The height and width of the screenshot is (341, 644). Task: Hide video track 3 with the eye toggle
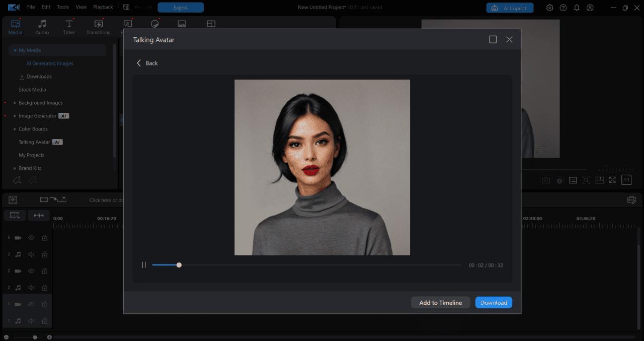[31, 238]
